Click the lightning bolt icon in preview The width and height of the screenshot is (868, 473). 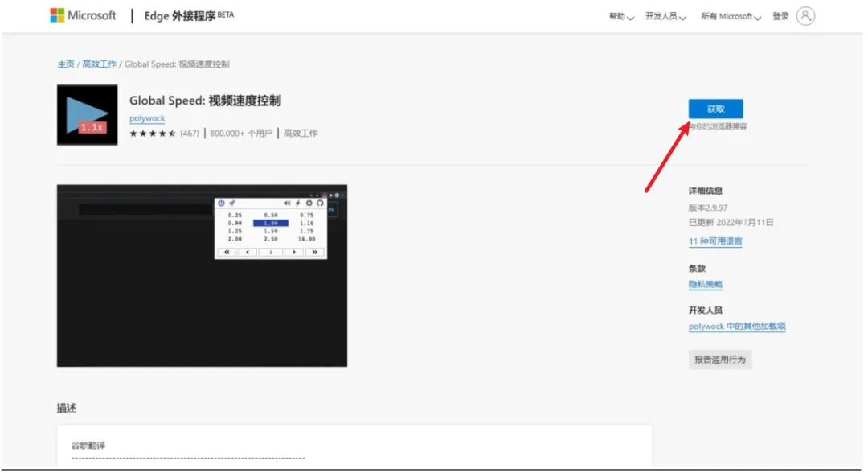[298, 204]
